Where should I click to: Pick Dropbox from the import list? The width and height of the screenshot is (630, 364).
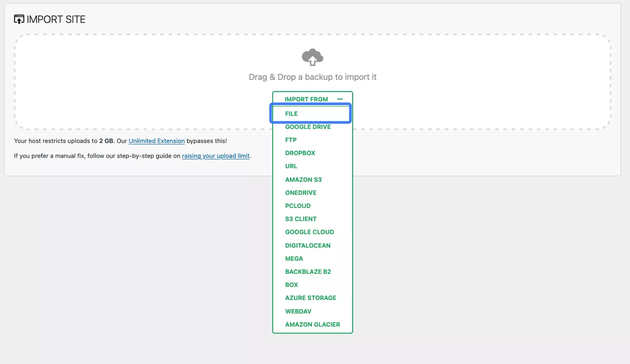(x=300, y=153)
